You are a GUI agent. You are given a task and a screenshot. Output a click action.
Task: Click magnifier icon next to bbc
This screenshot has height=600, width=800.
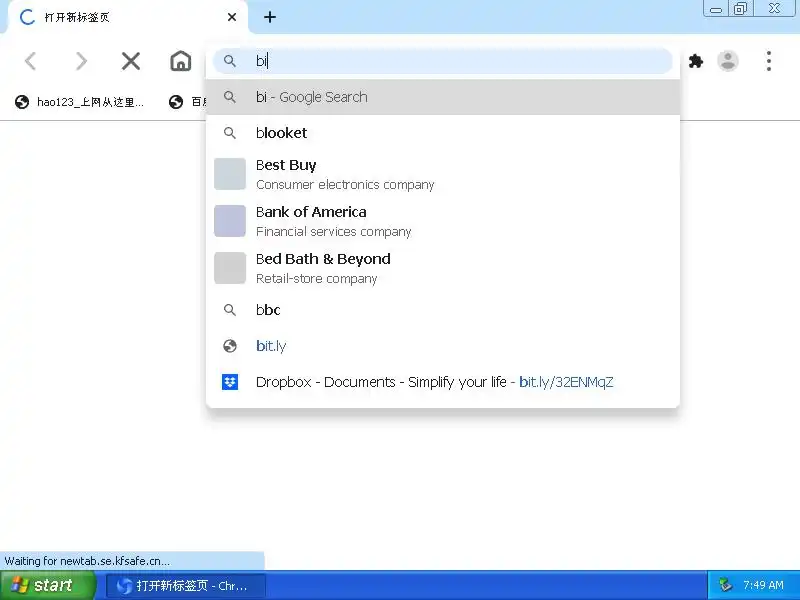[x=230, y=310]
